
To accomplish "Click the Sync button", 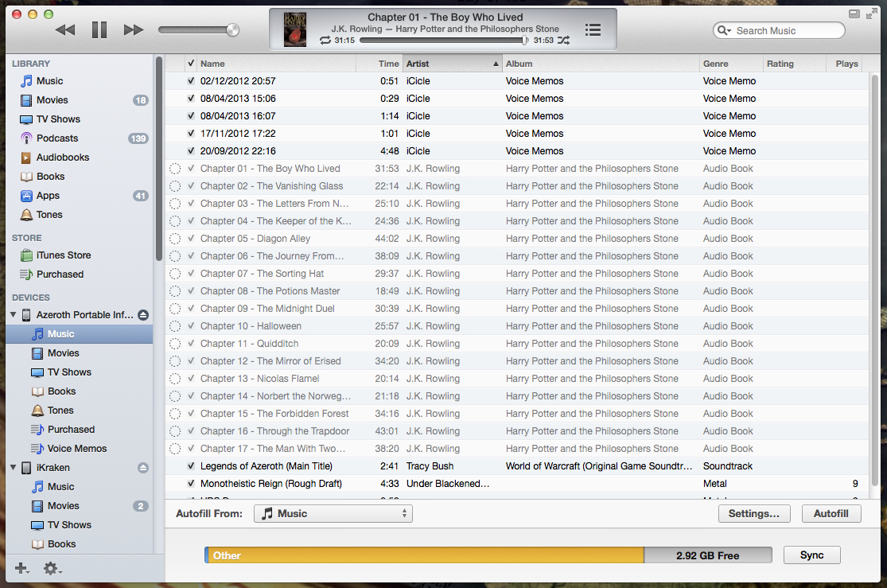I will point(811,555).
